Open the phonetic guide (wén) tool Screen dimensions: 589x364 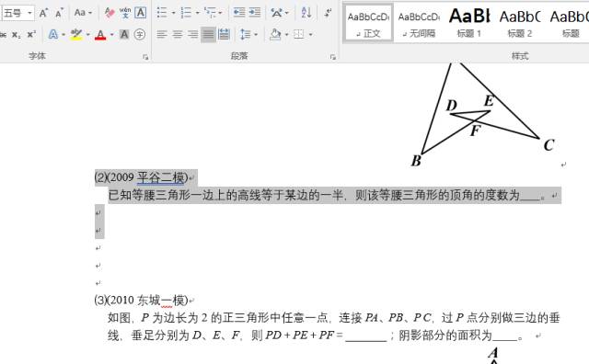point(125,13)
